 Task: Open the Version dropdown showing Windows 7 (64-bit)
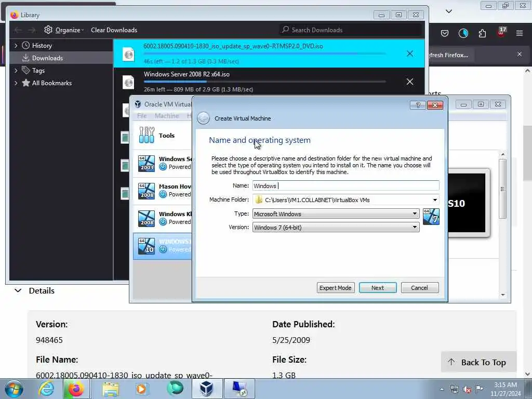point(336,228)
